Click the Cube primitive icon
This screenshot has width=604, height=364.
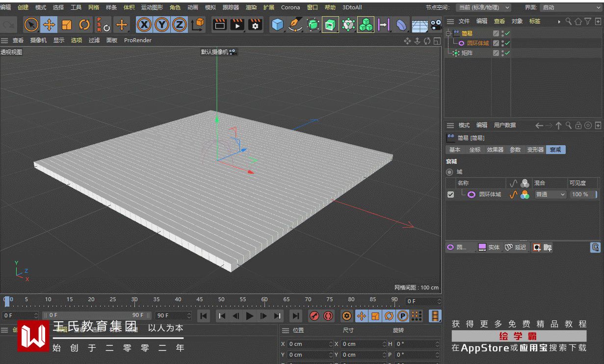(278, 25)
